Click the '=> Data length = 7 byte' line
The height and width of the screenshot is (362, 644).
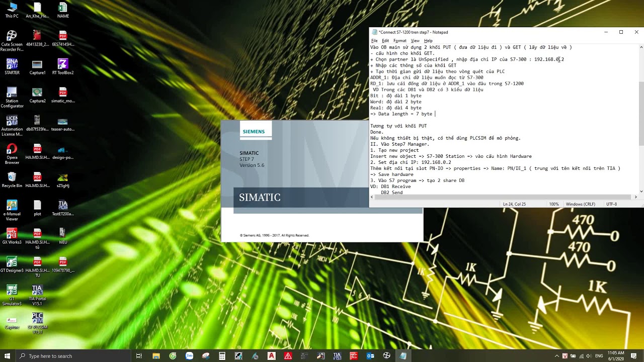tap(401, 114)
